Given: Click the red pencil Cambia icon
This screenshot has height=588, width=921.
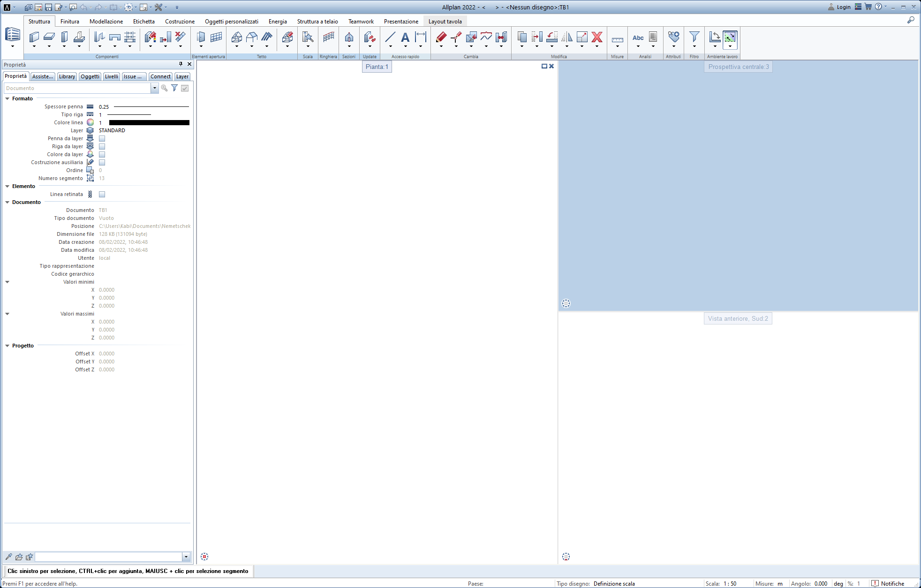Looking at the screenshot, I should pos(441,37).
